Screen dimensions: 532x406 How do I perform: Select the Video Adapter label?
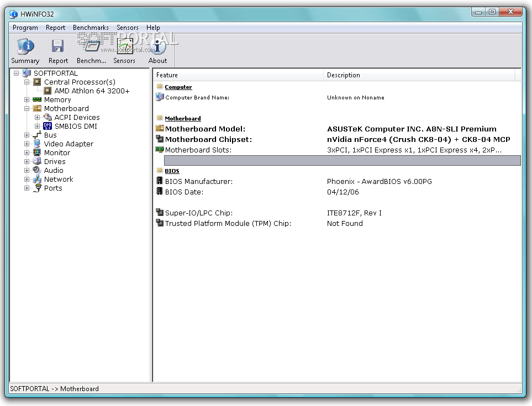69,144
